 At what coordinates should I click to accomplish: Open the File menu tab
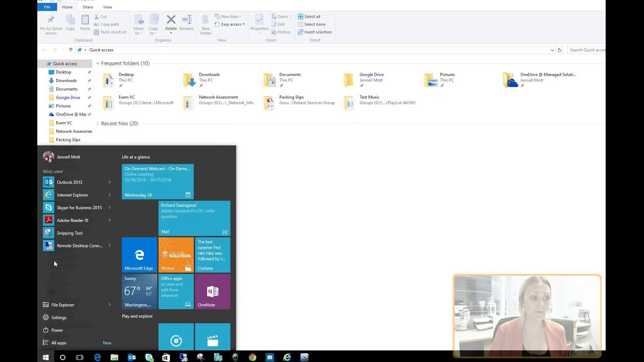(47, 7)
